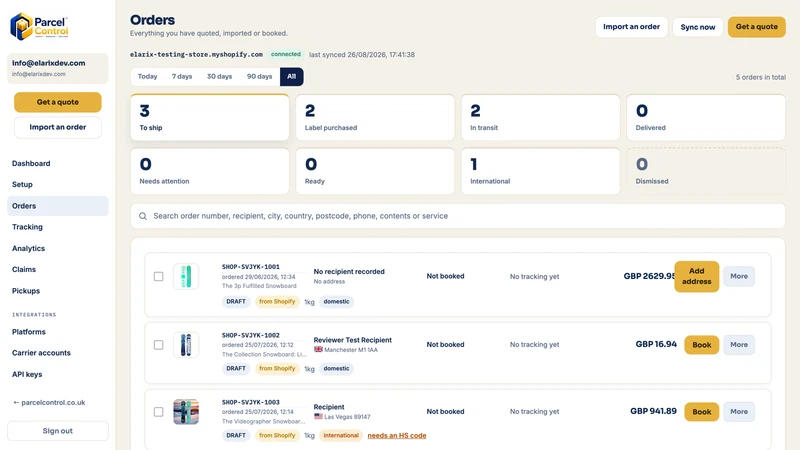Screen dimensions: 800x450
Task: Open Carrier accounts page
Action: point(58,353)
